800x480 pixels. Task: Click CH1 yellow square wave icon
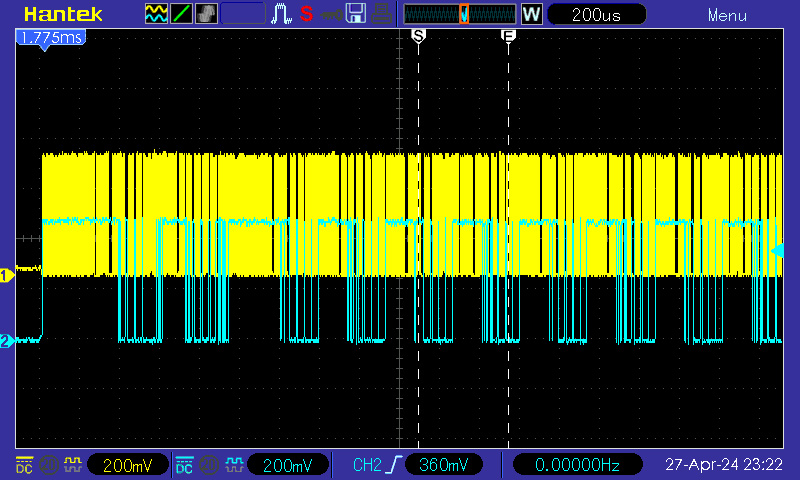pyautogui.click(x=72, y=465)
